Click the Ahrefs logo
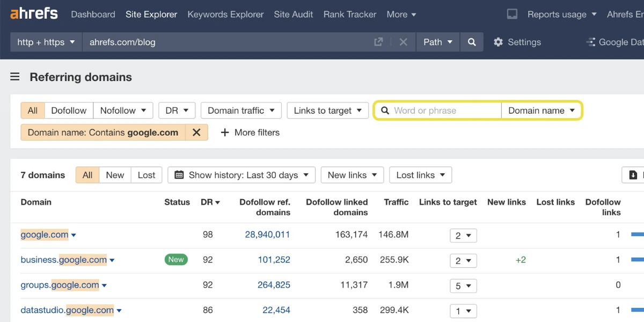The image size is (644, 322). point(34,13)
